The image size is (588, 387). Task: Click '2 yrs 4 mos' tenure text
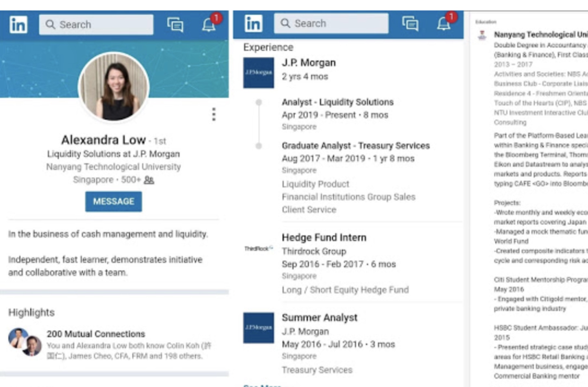[305, 77]
